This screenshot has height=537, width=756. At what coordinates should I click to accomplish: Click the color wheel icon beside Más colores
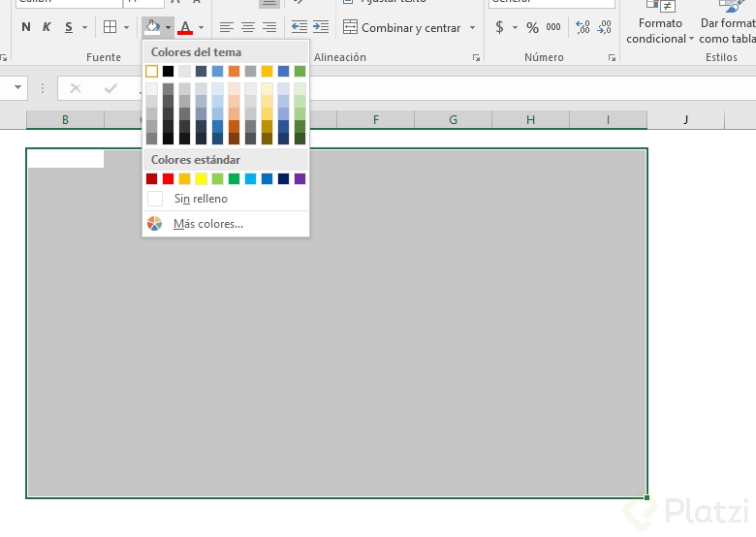[154, 224]
